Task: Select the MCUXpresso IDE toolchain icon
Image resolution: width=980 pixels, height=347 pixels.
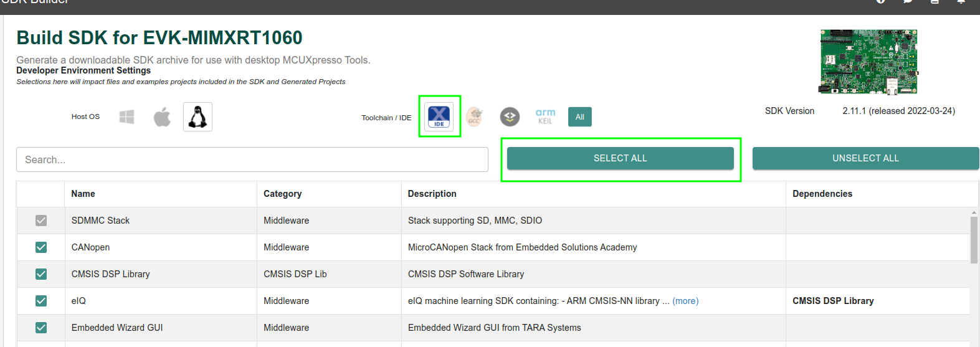Action: (439, 116)
